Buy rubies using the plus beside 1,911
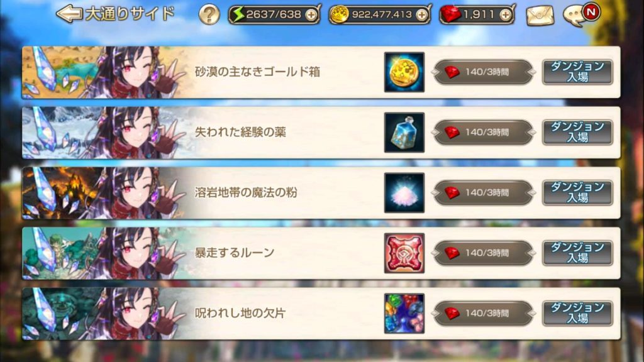The height and width of the screenshot is (362, 644). coord(506,15)
